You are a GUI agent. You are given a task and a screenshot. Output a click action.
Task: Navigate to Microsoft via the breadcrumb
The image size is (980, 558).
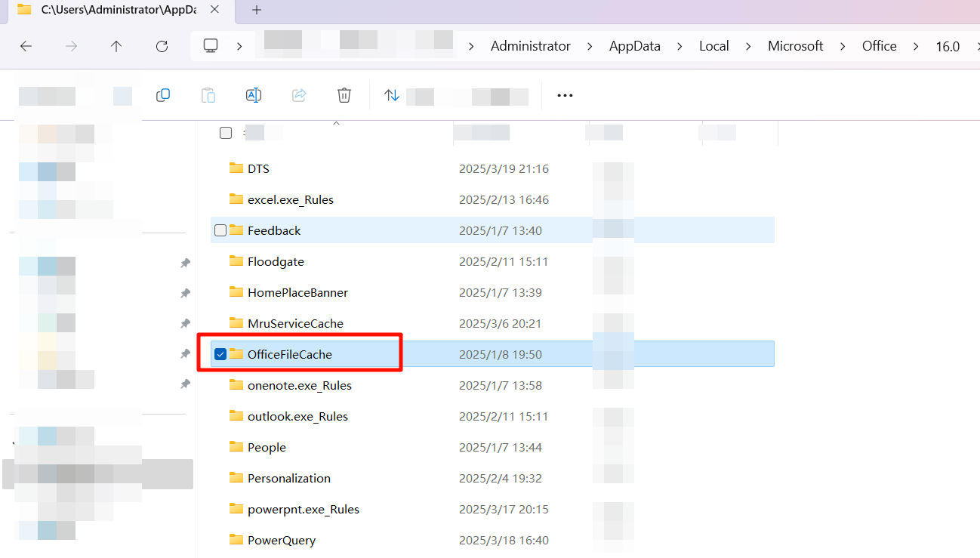[x=795, y=46]
